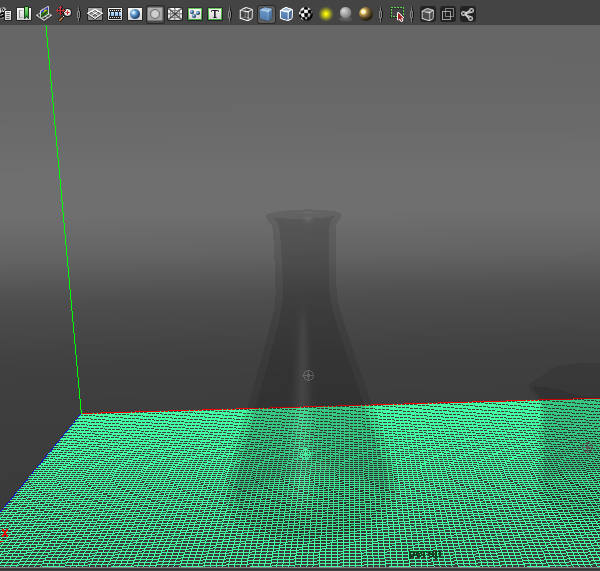
Task: Click the gold sphere high quality icon
Action: [365, 14]
